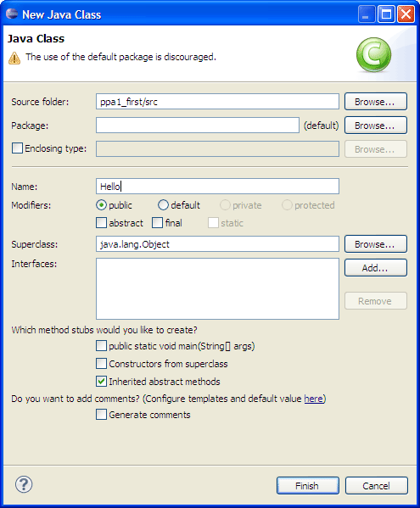The height and width of the screenshot is (508, 420).
Task: Enable the Generate comments checkbox
Action: (101, 415)
